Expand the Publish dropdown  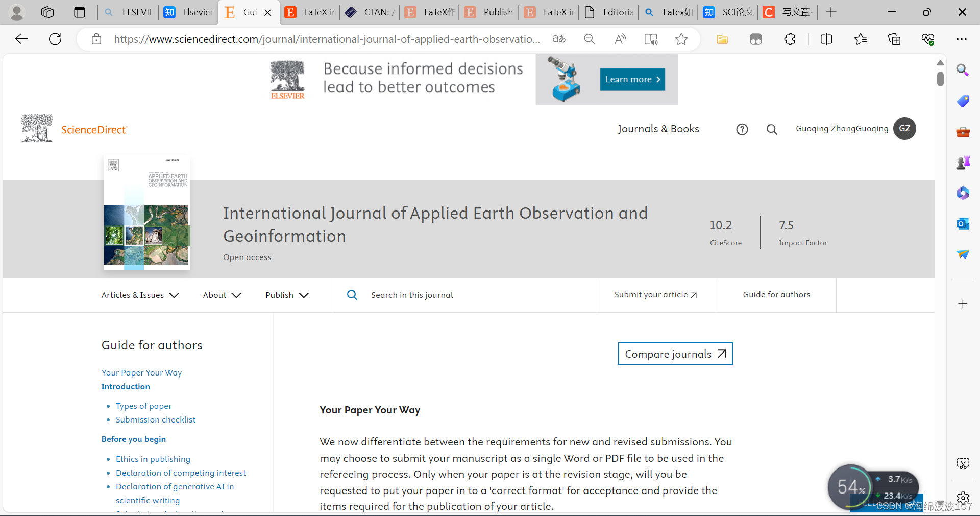point(286,295)
